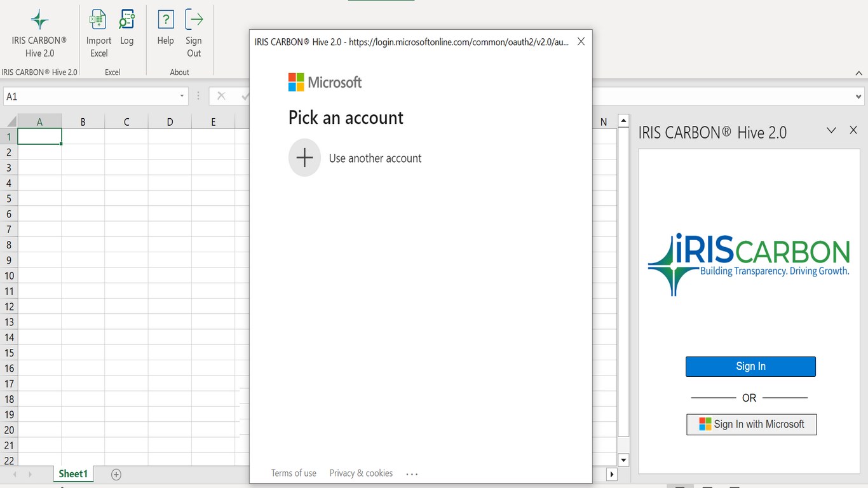Select the Sheet1 tab
The width and height of the screenshot is (868, 488).
click(x=73, y=474)
